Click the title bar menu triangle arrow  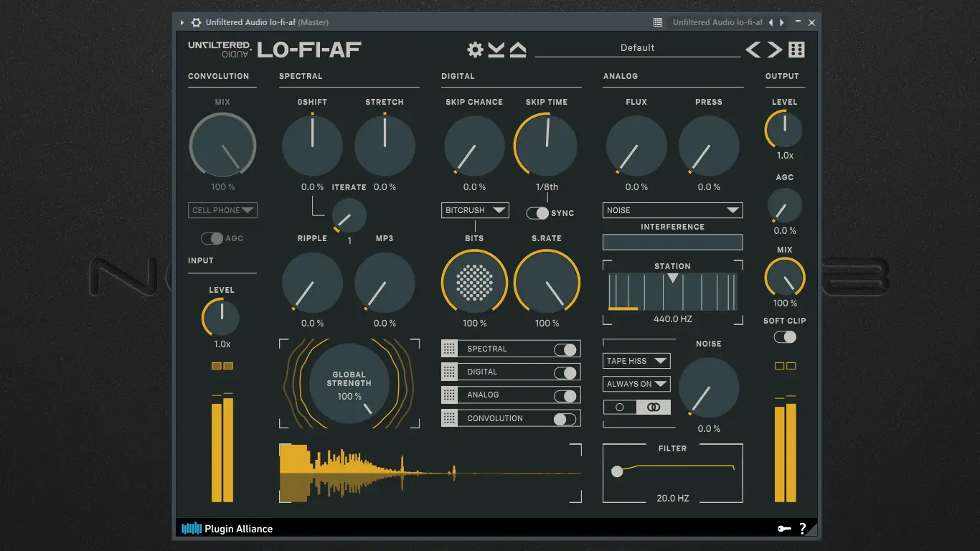(x=182, y=22)
